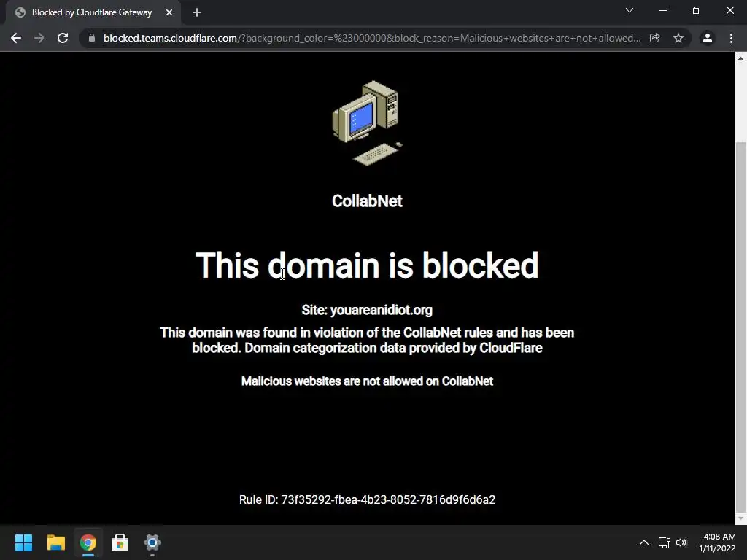Click the blocked.teams.cloudflare.com address bar
This screenshot has width=747, height=560.
pyautogui.click(x=371, y=38)
